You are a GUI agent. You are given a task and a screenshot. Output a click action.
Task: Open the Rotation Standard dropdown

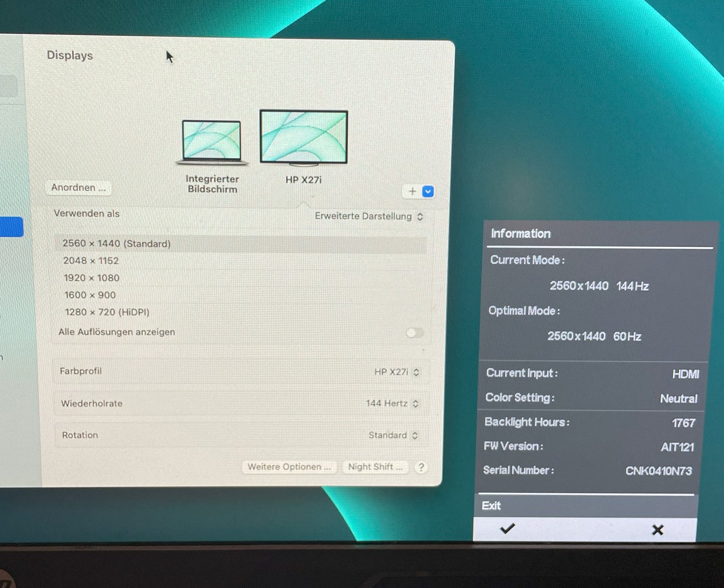pos(393,435)
